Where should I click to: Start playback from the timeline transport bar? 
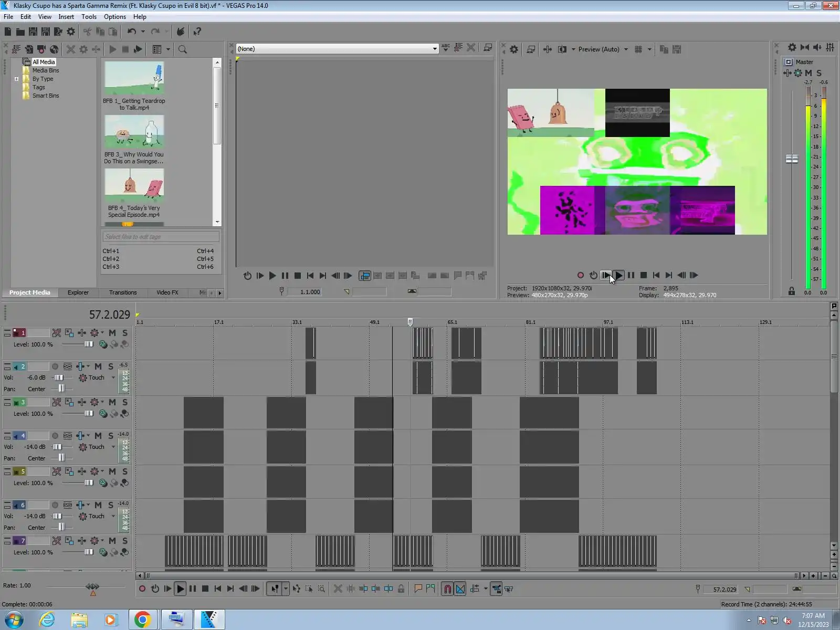pyautogui.click(x=180, y=589)
